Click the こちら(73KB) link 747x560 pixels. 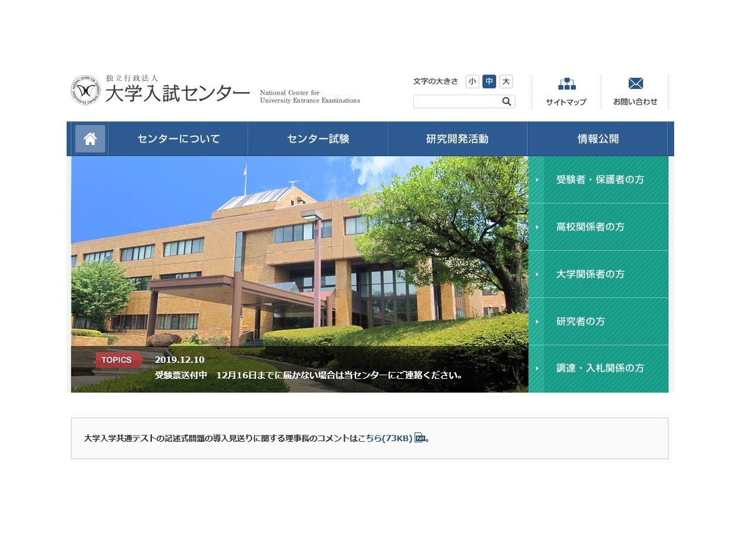pyautogui.click(x=386, y=438)
